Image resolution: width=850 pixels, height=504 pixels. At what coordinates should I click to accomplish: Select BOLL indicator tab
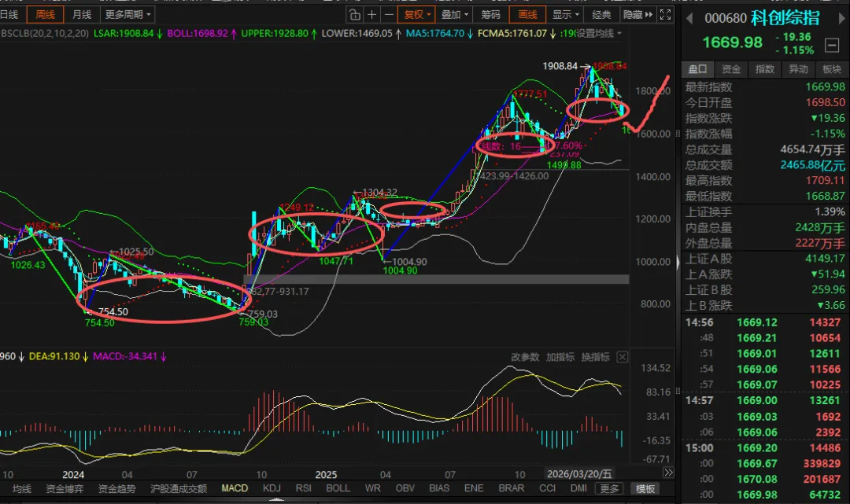click(x=338, y=488)
